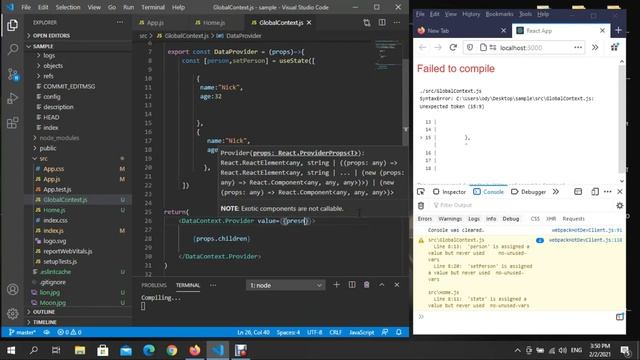640x360 pixels.
Task: Open the Explorer view in activity bar
Action: click(13, 25)
